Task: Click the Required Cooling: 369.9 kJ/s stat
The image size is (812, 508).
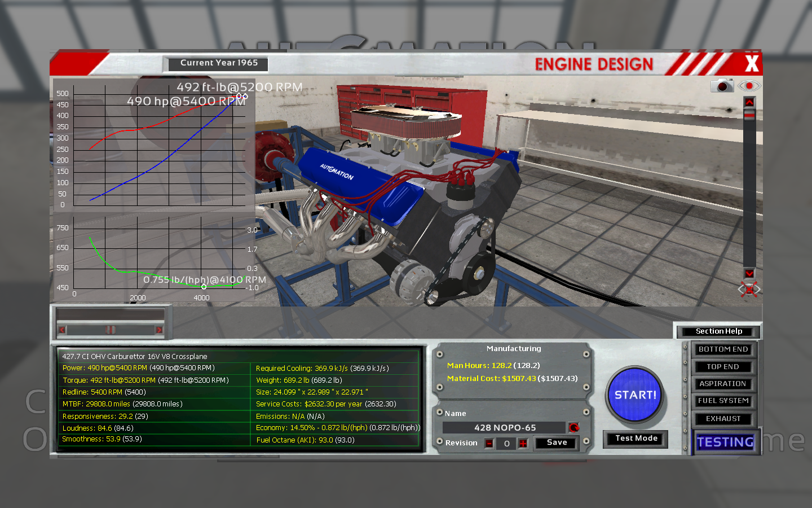Action: pos(323,369)
